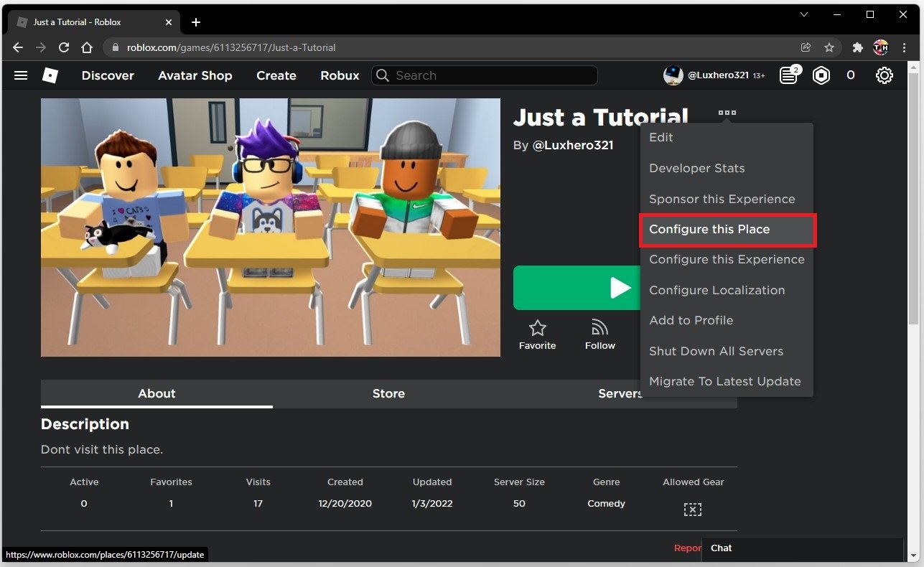Click the Roblox logo home icon

[x=50, y=75]
